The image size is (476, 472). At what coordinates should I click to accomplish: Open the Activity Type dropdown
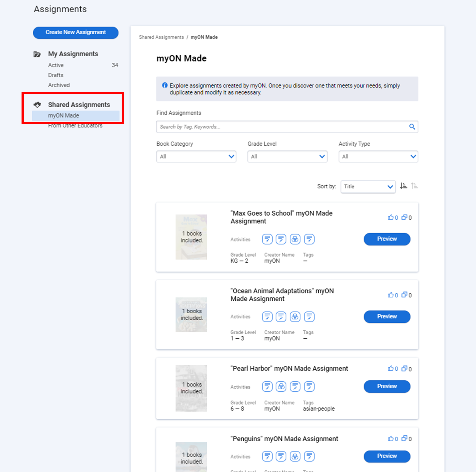click(x=378, y=157)
